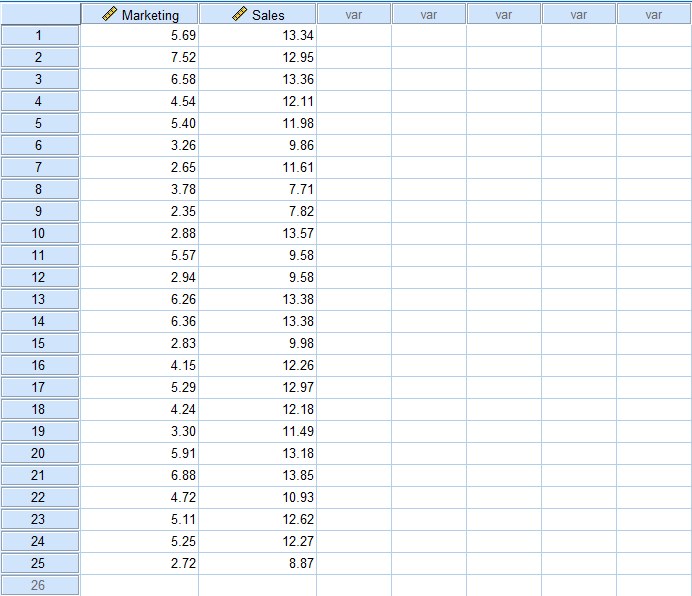The width and height of the screenshot is (692, 596).
Task: Click the ruler icon beside Marketing
Action: point(110,15)
